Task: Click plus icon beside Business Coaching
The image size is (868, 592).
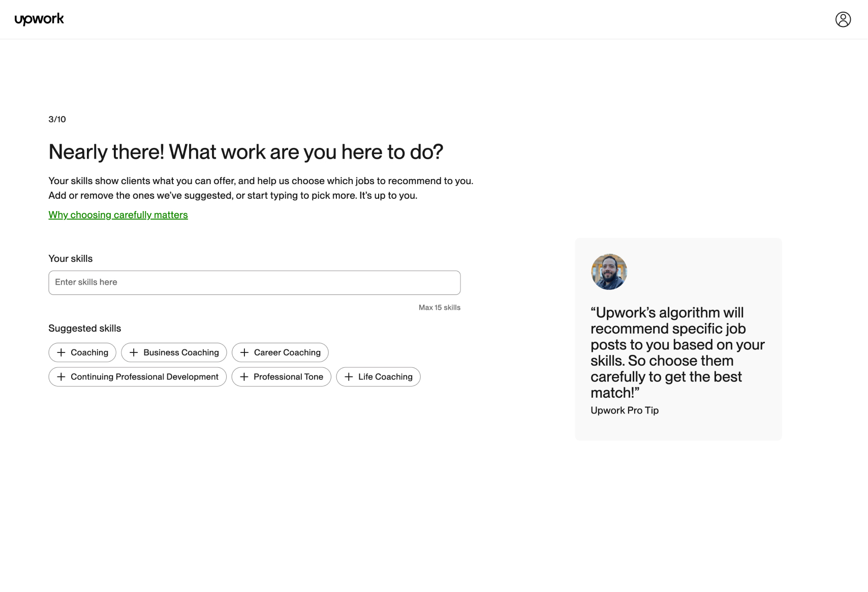Action: 134,352
